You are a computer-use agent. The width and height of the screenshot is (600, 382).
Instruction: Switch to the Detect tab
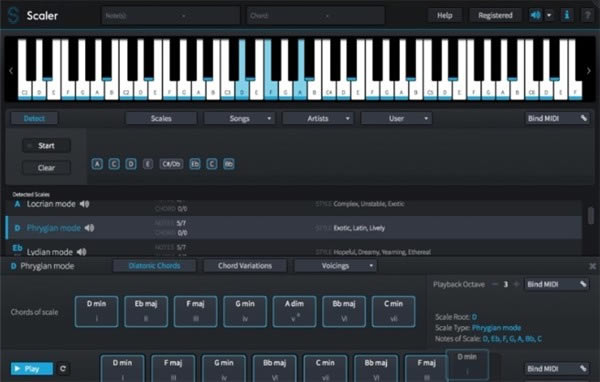coord(34,118)
